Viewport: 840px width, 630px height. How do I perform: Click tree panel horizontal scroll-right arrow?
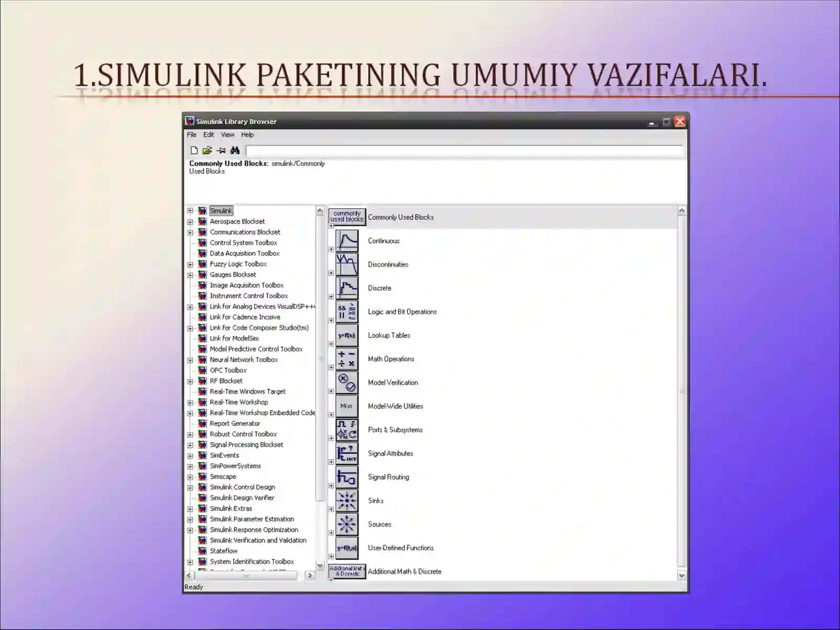(310, 575)
